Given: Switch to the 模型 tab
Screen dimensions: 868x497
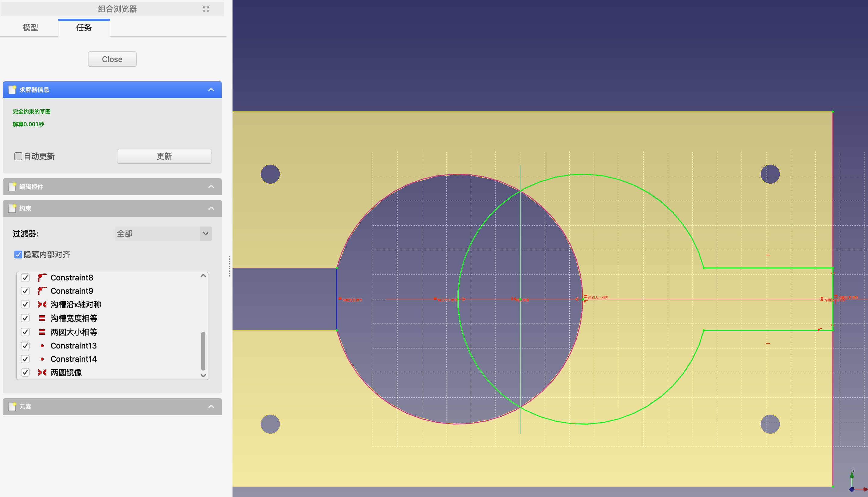Looking at the screenshot, I should coord(30,28).
